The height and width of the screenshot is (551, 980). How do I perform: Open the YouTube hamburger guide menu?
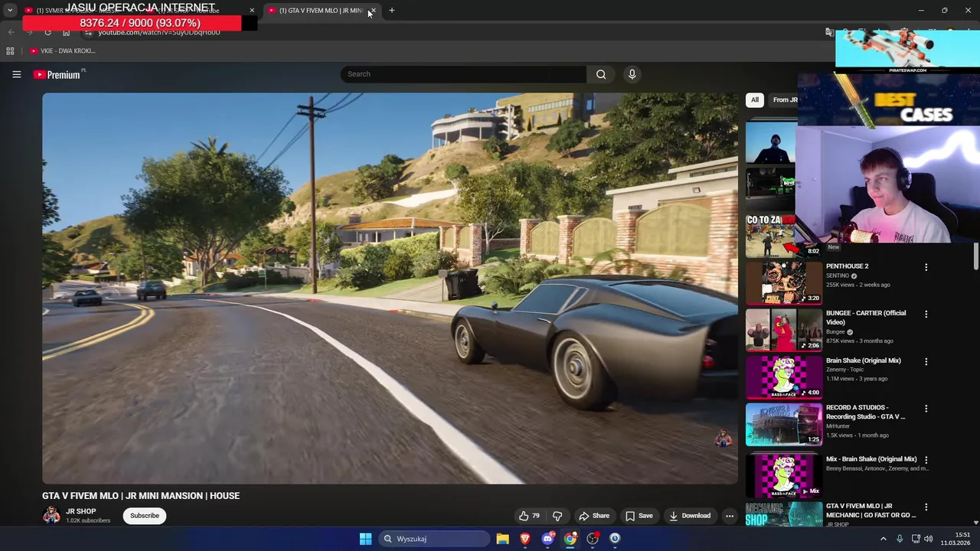pos(16,74)
